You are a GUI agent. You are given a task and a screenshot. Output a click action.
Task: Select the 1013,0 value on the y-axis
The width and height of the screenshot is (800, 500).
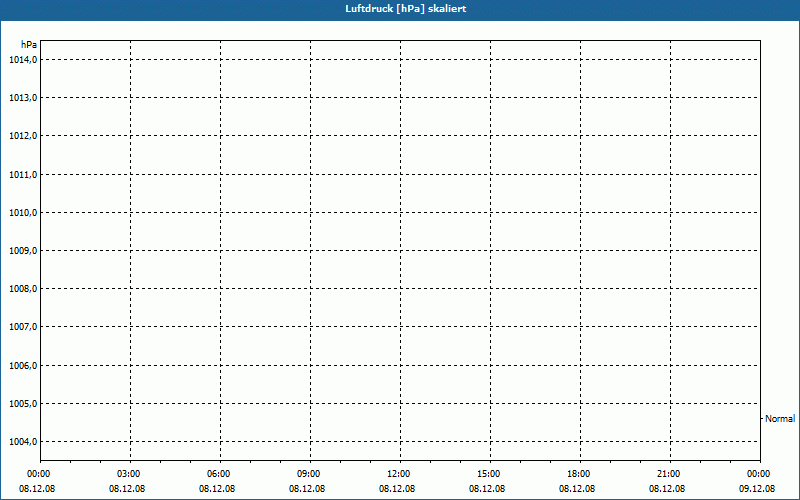pos(22,98)
